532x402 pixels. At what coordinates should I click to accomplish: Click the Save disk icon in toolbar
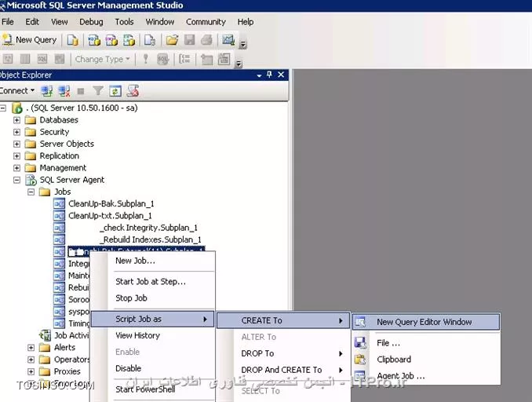[x=189, y=40]
